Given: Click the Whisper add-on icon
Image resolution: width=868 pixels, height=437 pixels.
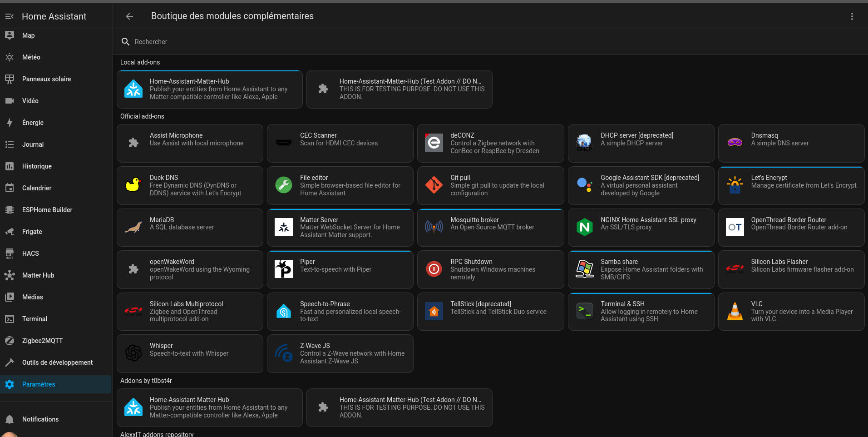Looking at the screenshot, I should pos(133,353).
